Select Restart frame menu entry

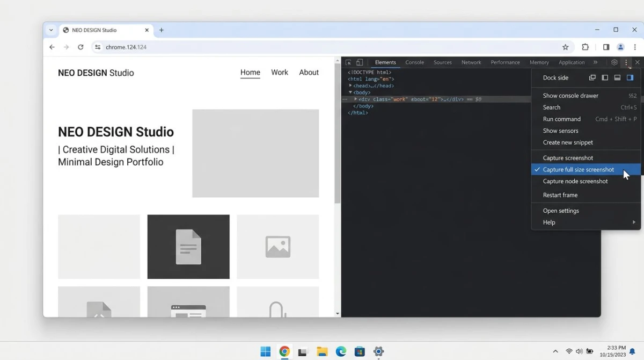pyautogui.click(x=586, y=195)
